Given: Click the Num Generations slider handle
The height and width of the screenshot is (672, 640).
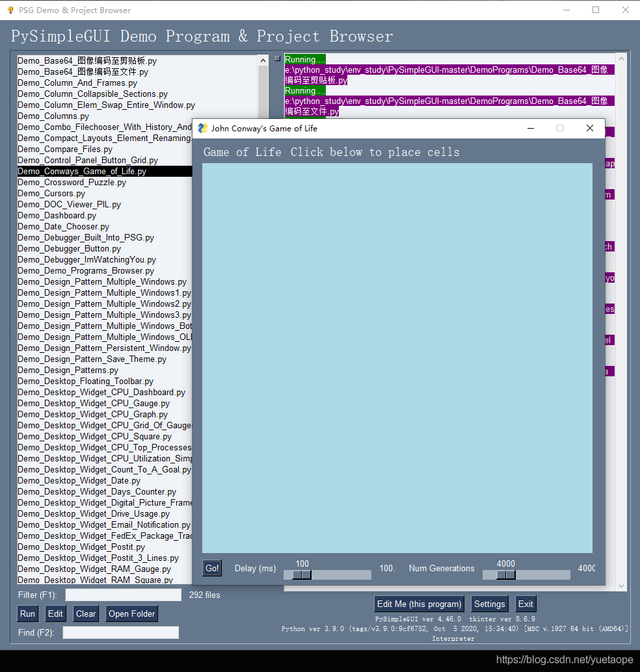Looking at the screenshot, I should tap(506, 575).
